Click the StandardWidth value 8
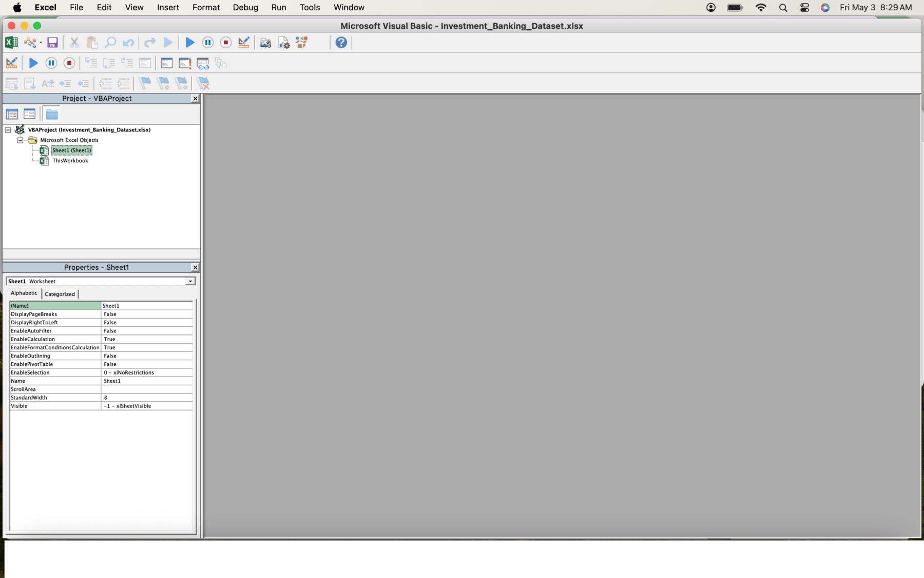This screenshot has width=924, height=578. pyautogui.click(x=147, y=398)
